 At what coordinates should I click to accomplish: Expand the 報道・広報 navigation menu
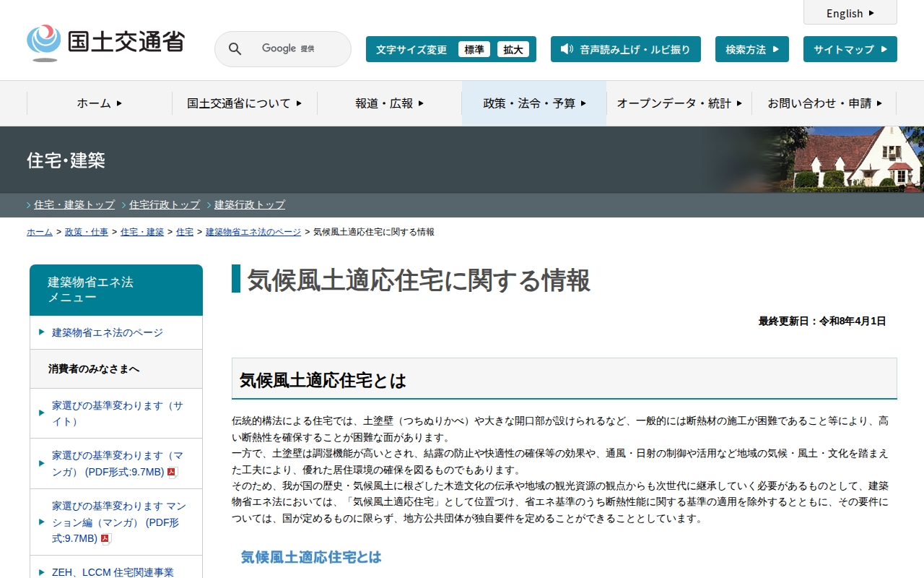point(389,103)
